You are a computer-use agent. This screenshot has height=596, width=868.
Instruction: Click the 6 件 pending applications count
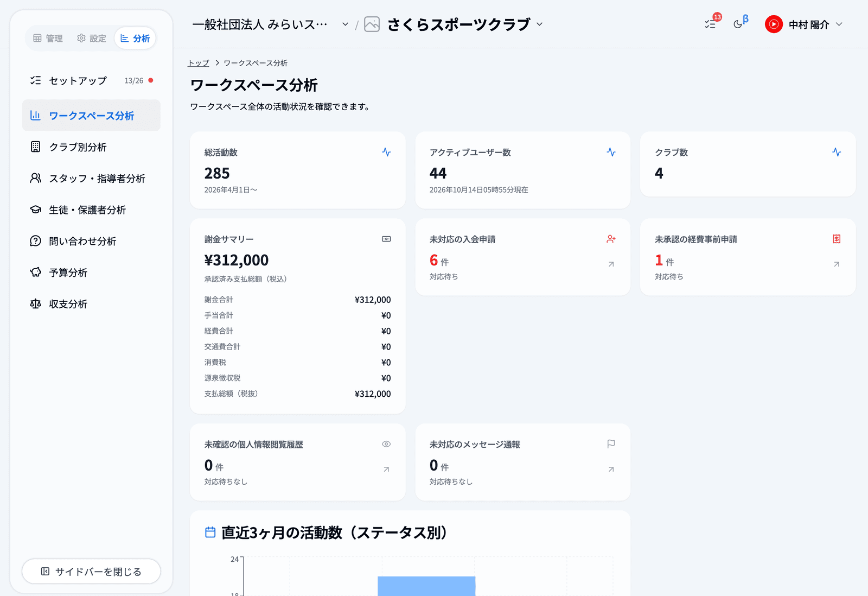coord(439,261)
